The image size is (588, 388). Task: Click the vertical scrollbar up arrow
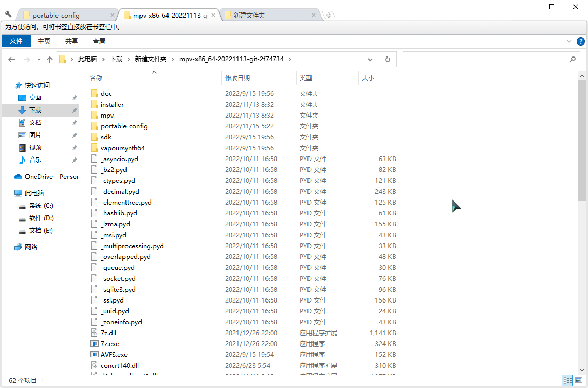pos(582,76)
